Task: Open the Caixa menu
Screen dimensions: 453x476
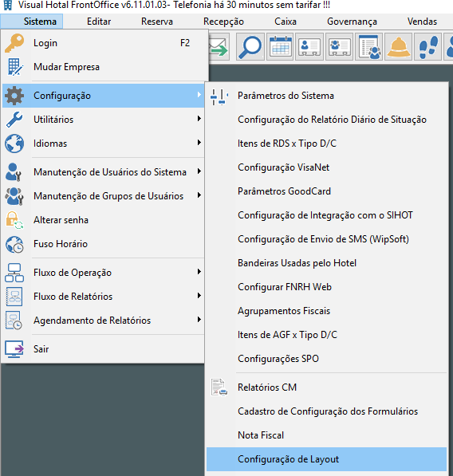Action: click(286, 22)
